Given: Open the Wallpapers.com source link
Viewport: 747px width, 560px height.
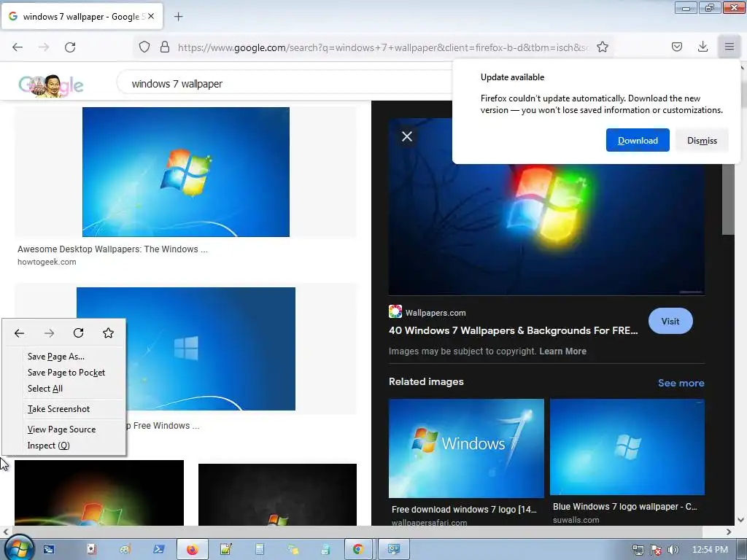Looking at the screenshot, I should (x=436, y=313).
